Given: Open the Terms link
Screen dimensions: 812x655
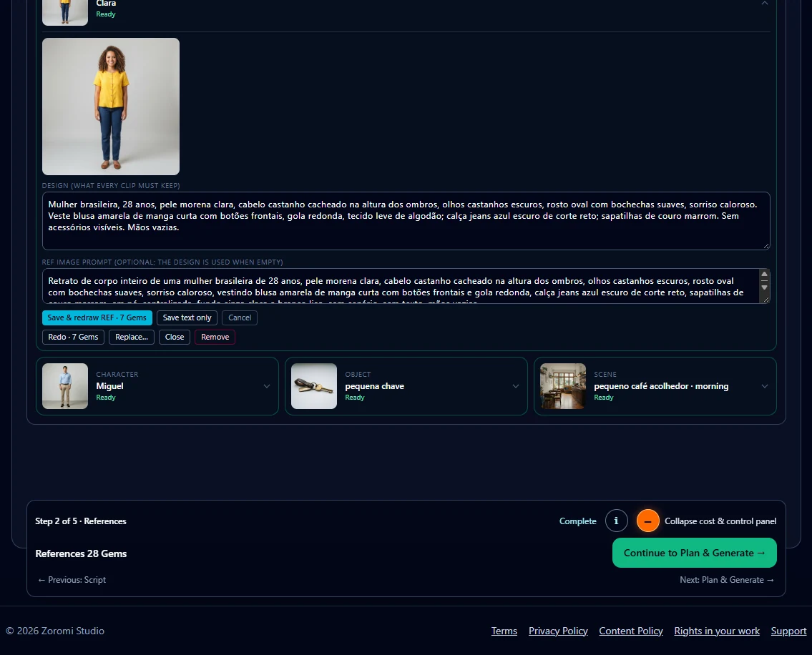Looking at the screenshot, I should point(504,631).
